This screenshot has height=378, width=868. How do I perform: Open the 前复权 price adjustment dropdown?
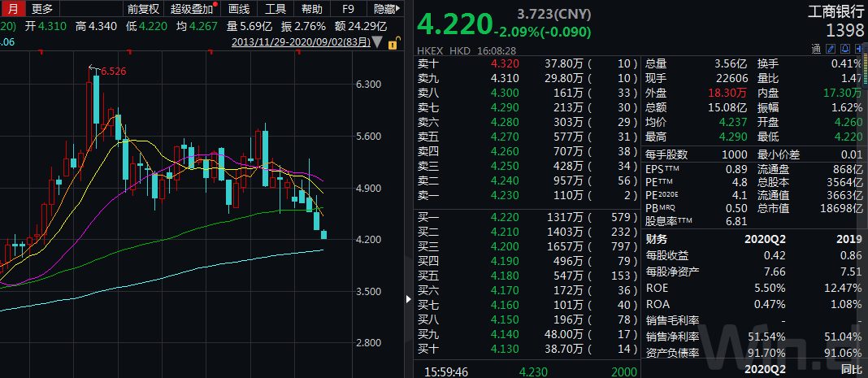tap(143, 9)
